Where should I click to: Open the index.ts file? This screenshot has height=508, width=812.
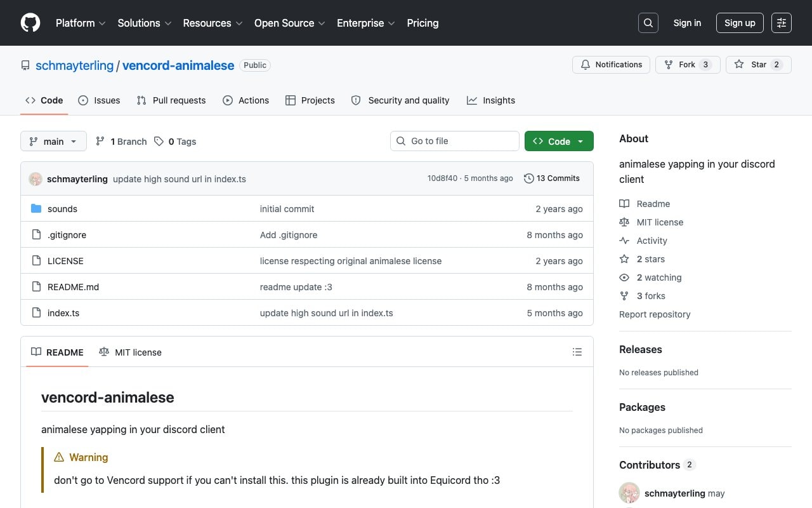click(x=63, y=313)
